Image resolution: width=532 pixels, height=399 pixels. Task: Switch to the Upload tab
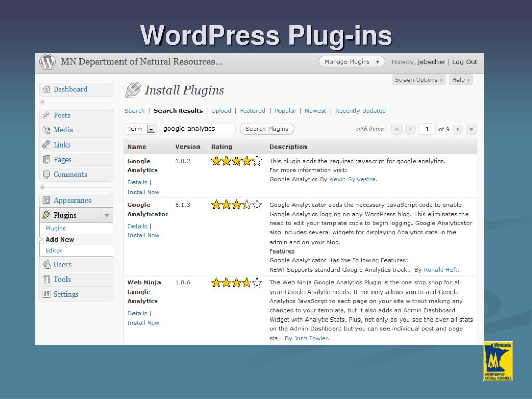[221, 111]
